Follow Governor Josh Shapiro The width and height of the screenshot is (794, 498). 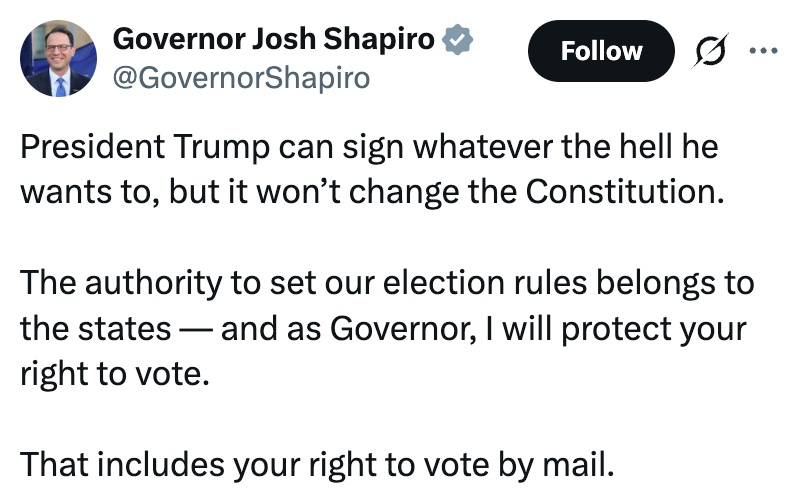pos(601,51)
